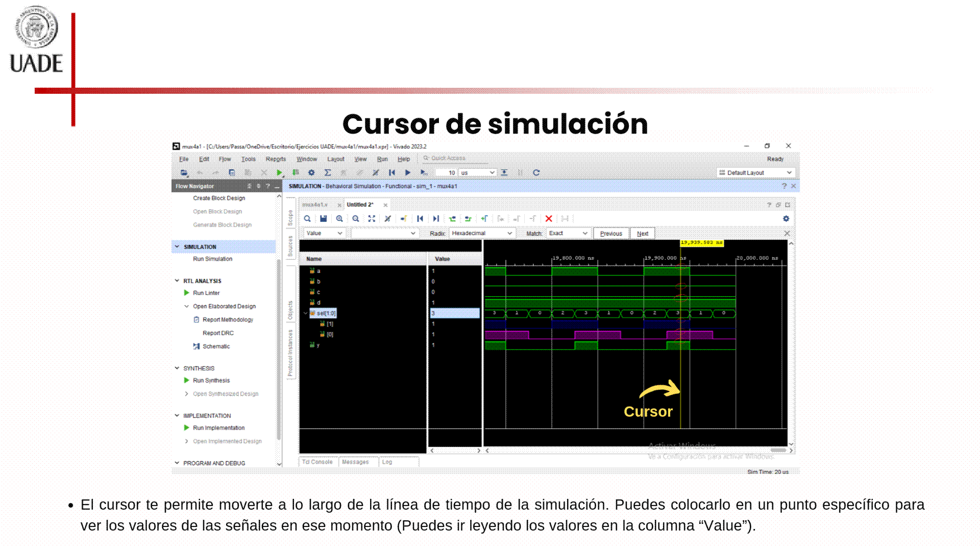Screen dimensions: 980x551
Task: Open the Radix Hexadecimal dropdown
Action: click(481, 234)
